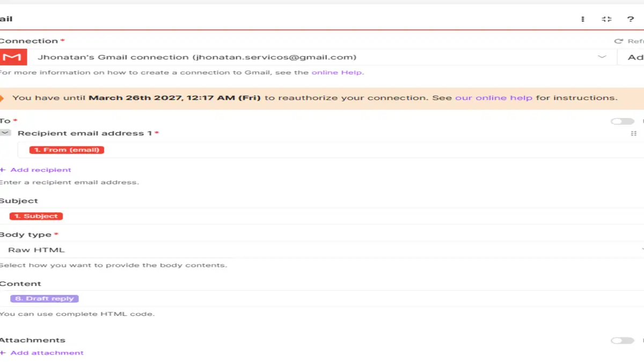Open the three-dot module options menu
The height and width of the screenshot is (362, 644).
[x=583, y=19]
